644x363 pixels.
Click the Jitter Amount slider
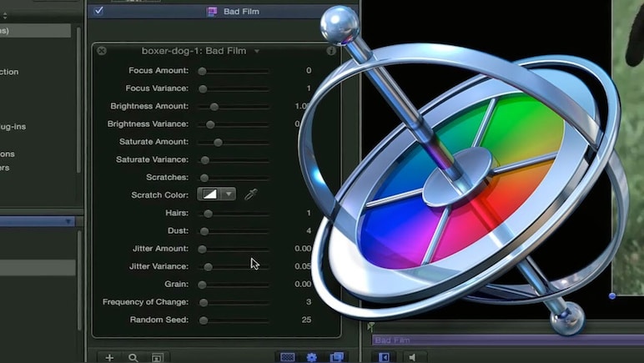234,249
